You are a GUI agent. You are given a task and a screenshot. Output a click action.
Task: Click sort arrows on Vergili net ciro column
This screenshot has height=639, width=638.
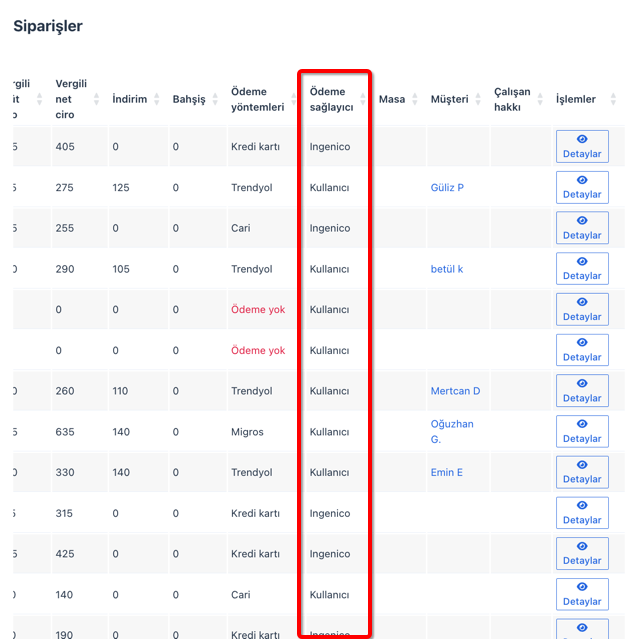[97, 99]
